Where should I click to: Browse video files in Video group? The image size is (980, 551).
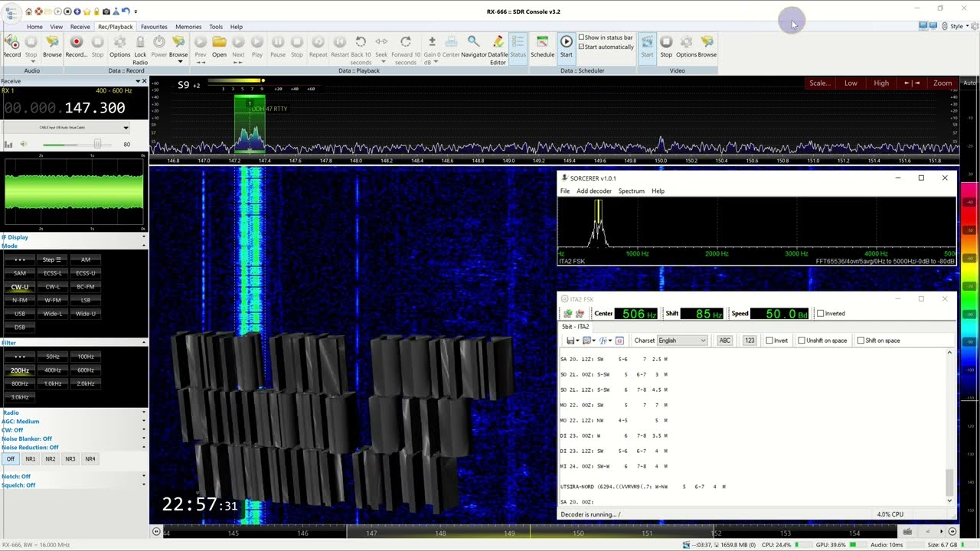coord(707,46)
